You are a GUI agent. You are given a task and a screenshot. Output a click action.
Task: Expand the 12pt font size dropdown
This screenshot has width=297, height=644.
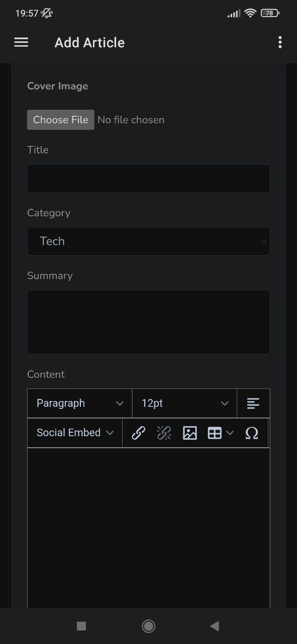184,403
